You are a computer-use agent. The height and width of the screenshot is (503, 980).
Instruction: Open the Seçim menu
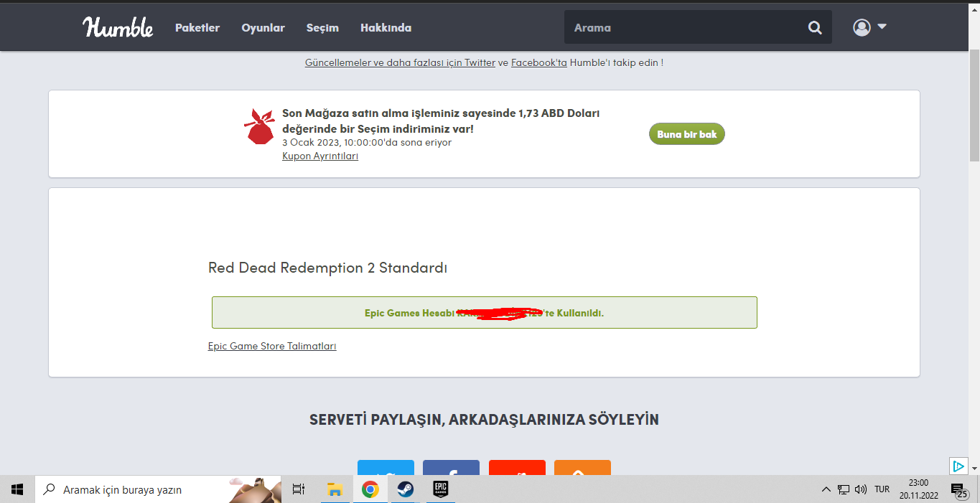coord(322,28)
